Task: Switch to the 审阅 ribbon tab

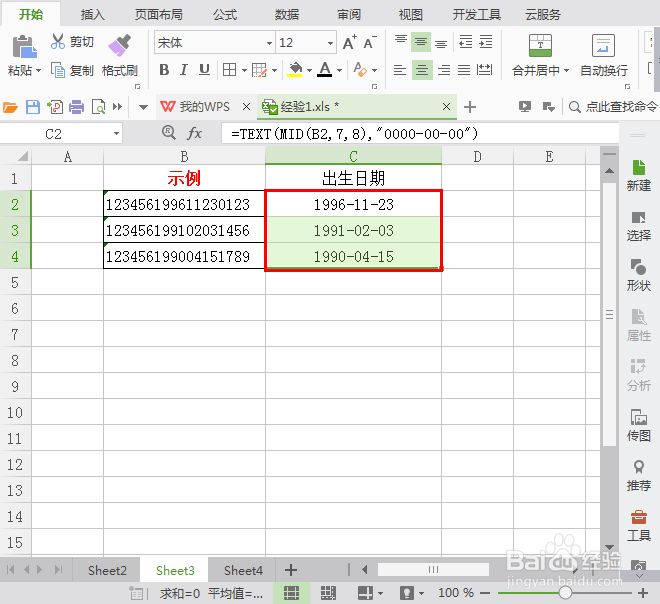Action: 349,14
